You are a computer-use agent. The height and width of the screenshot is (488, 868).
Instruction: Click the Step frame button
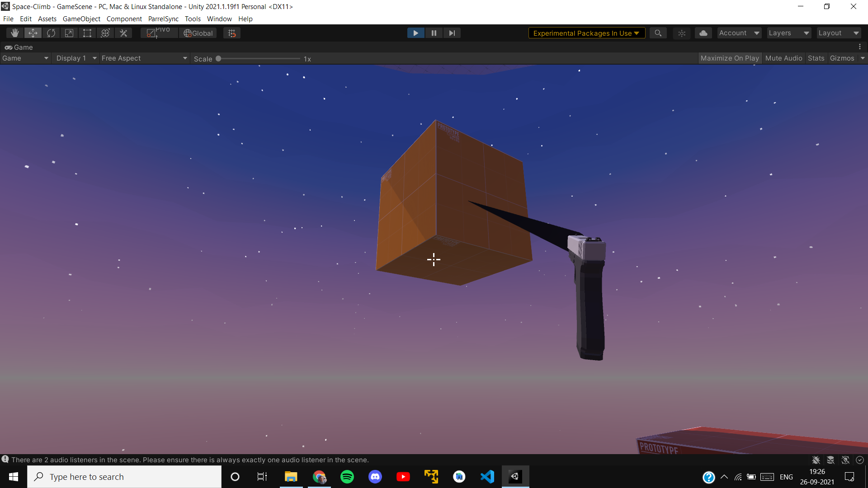pos(452,33)
